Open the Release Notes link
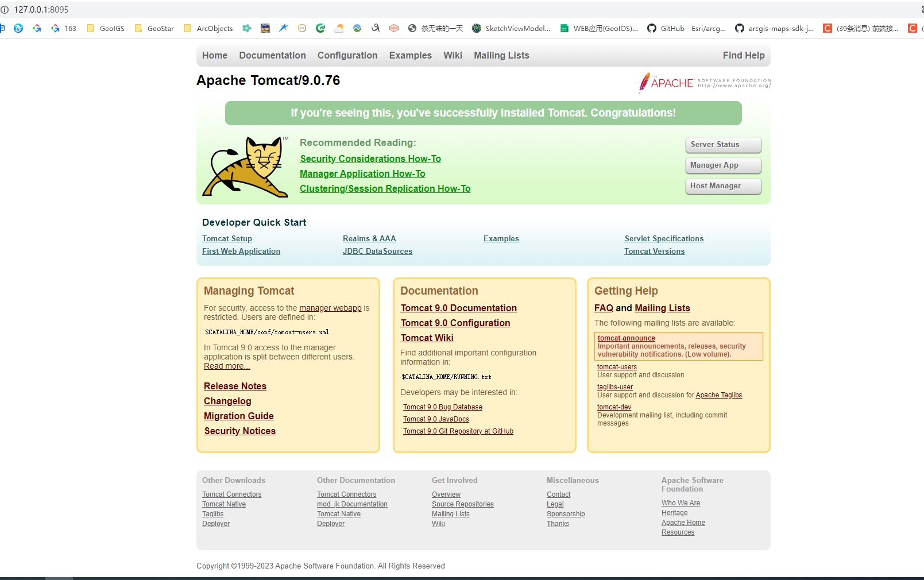 [235, 386]
